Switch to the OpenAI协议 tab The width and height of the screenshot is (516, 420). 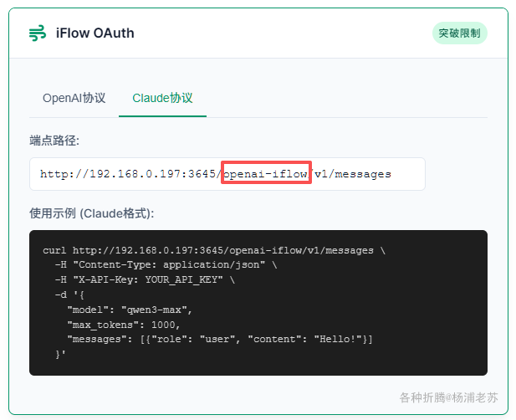(x=74, y=98)
